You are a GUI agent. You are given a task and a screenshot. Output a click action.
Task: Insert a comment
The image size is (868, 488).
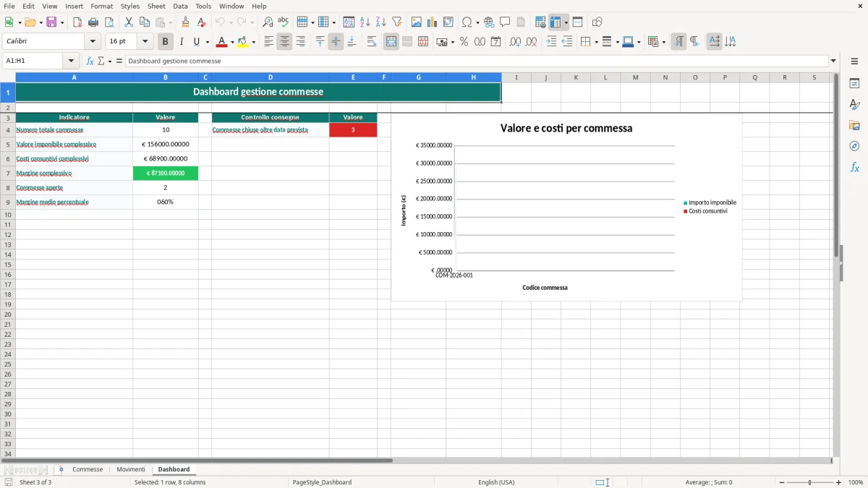pyautogui.click(x=505, y=22)
